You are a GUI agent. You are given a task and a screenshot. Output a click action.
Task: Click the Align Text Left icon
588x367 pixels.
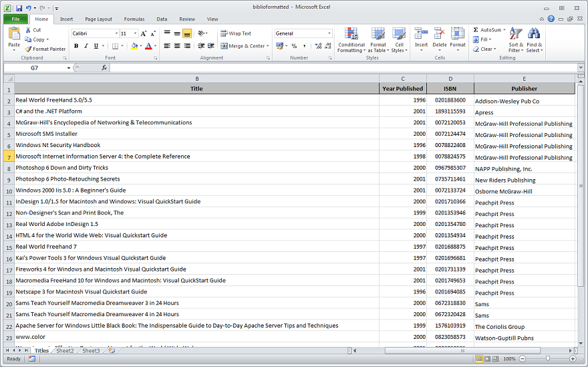(x=167, y=45)
